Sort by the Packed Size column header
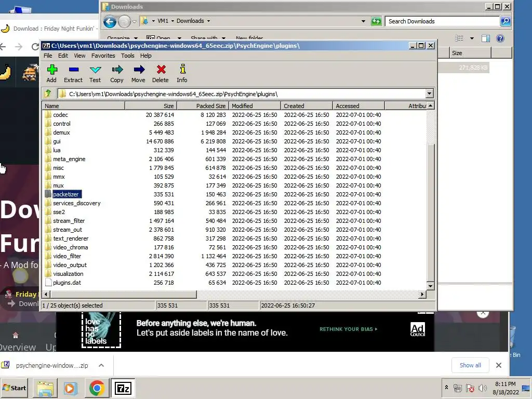The height and width of the screenshot is (399, 532). (203, 106)
